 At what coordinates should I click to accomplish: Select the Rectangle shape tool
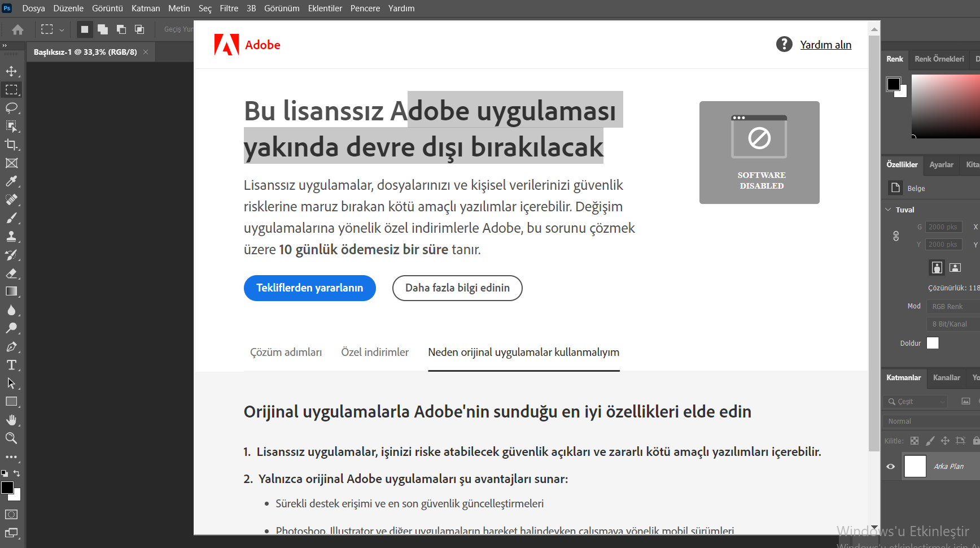click(x=11, y=402)
